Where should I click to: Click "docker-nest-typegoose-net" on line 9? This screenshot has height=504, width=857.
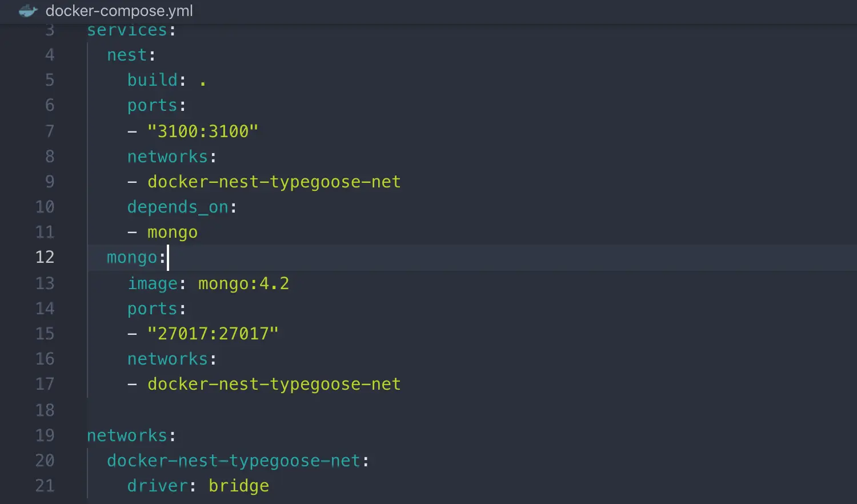(x=274, y=182)
